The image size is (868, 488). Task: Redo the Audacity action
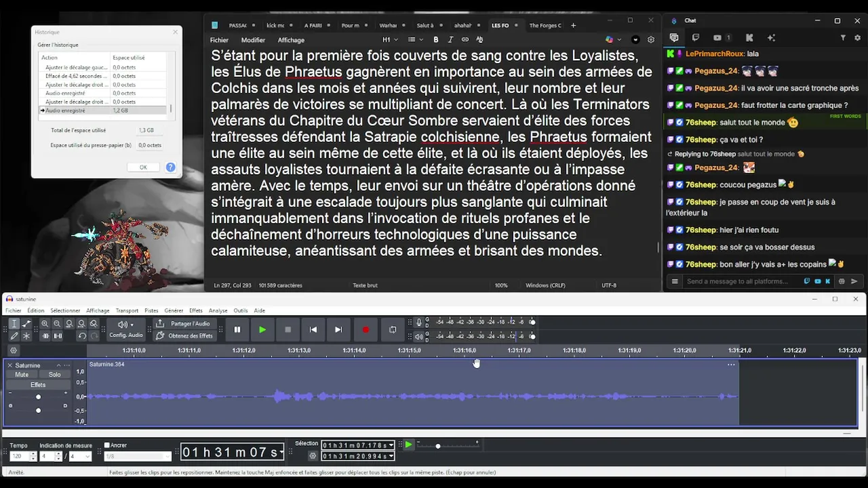click(94, 335)
